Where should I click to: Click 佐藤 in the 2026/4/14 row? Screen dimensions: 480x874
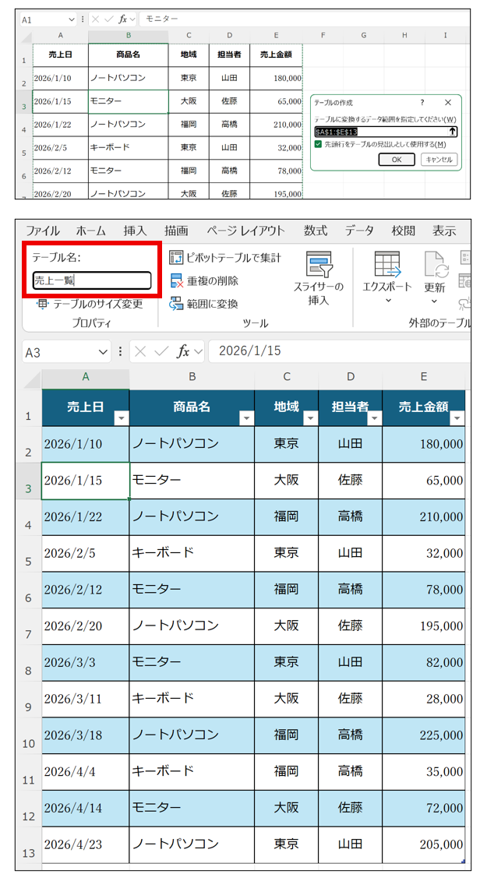(350, 808)
